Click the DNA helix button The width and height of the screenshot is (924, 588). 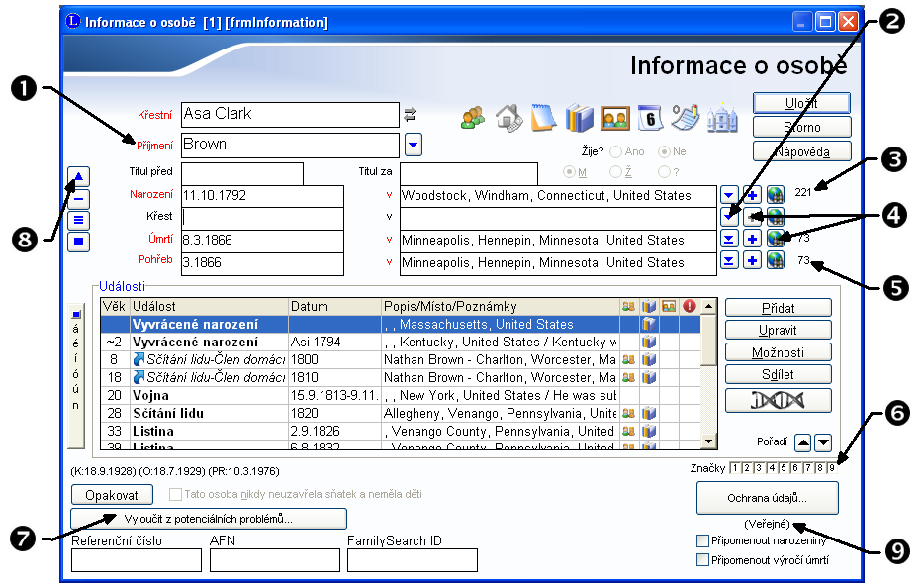click(x=778, y=400)
